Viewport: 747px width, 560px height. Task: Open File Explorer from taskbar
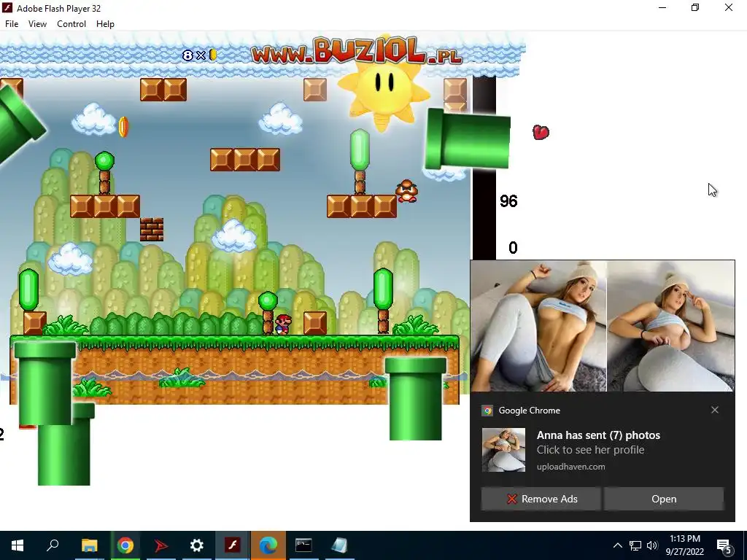click(89, 545)
